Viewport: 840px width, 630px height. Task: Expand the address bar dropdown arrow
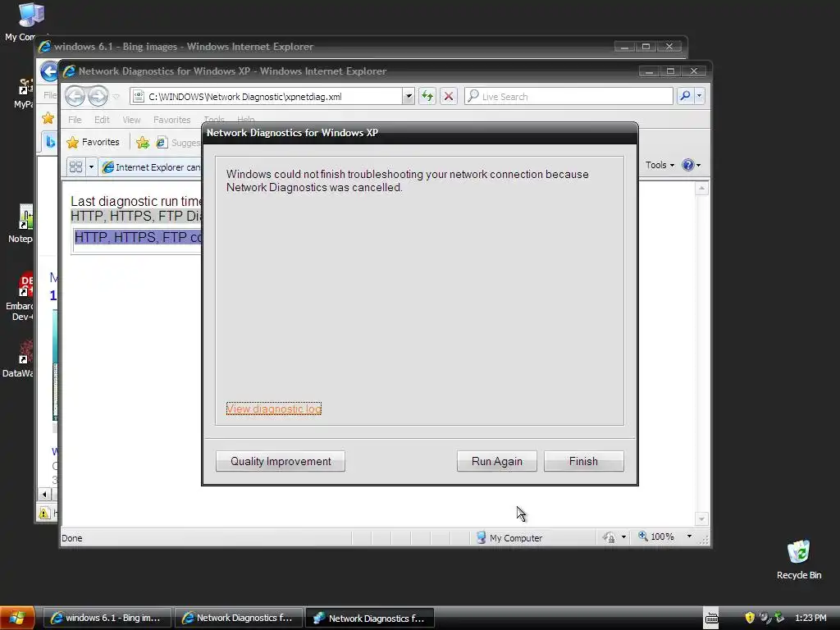[x=409, y=97]
